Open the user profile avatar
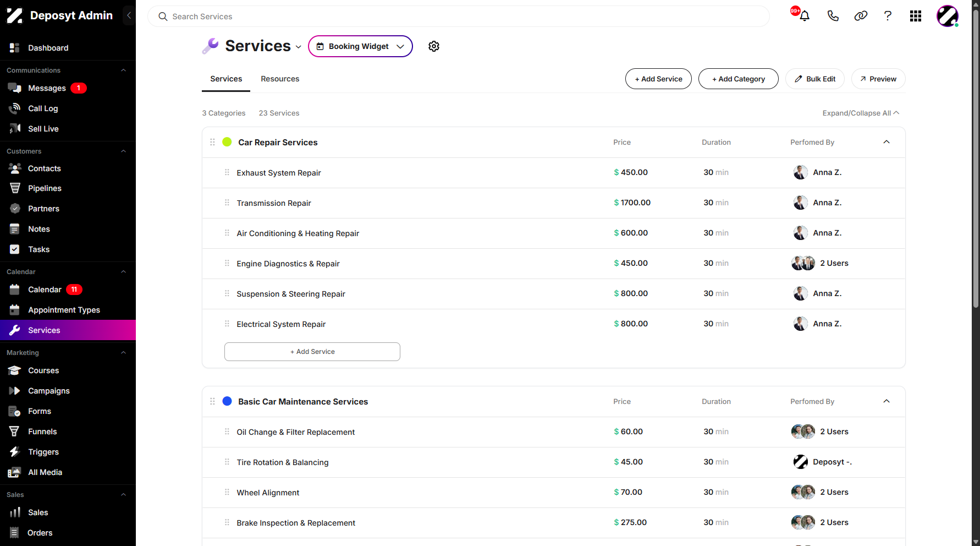This screenshot has width=980, height=546. pyautogui.click(x=947, y=16)
